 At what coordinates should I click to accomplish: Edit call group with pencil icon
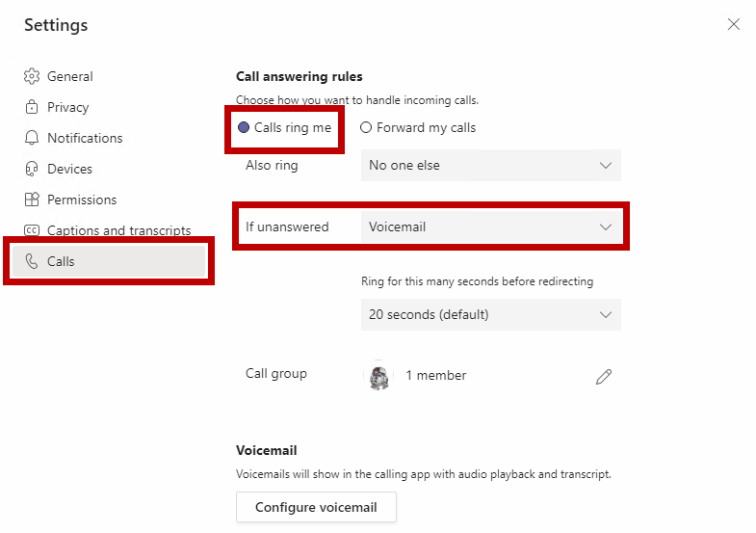point(604,377)
